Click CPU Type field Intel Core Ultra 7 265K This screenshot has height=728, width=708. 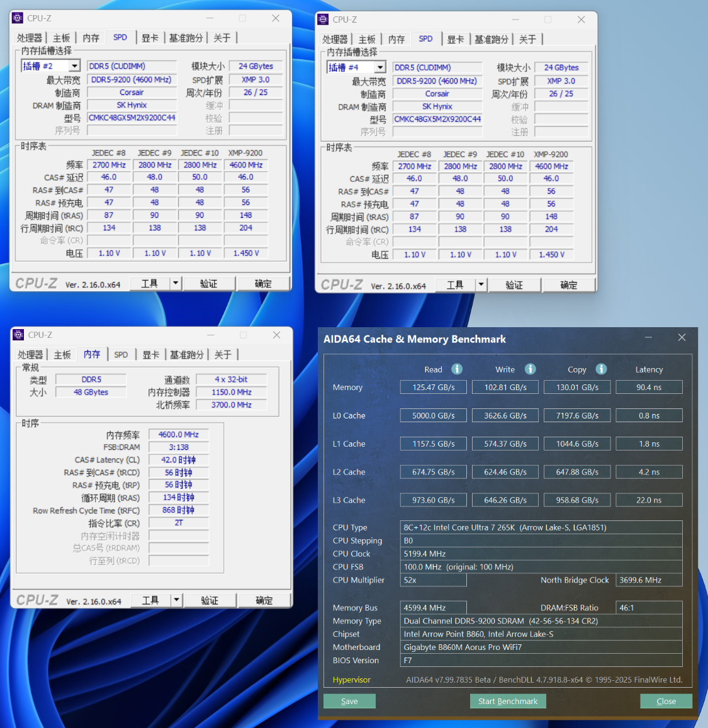coord(541,527)
